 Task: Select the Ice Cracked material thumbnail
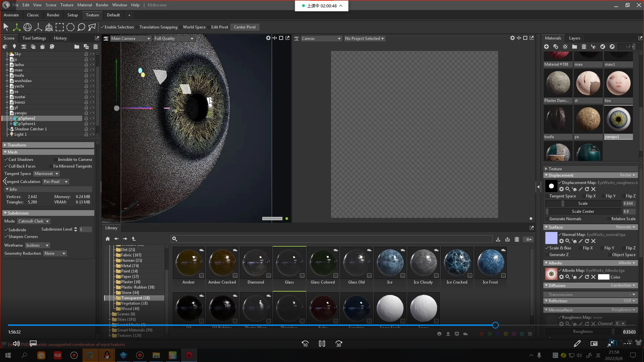pos(457,263)
